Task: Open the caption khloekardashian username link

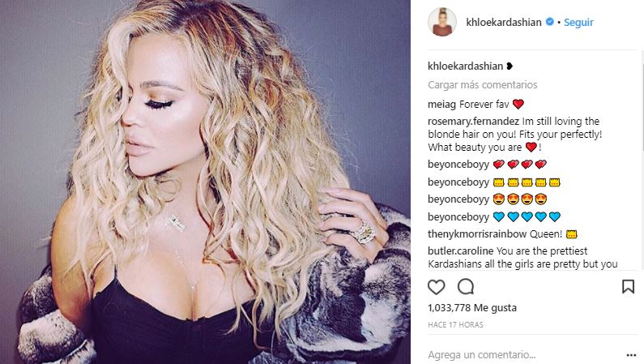Action: click(465, 66)
